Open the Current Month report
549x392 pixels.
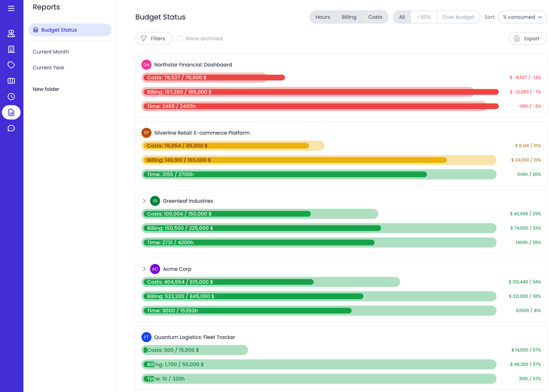(x=51, y=52)
